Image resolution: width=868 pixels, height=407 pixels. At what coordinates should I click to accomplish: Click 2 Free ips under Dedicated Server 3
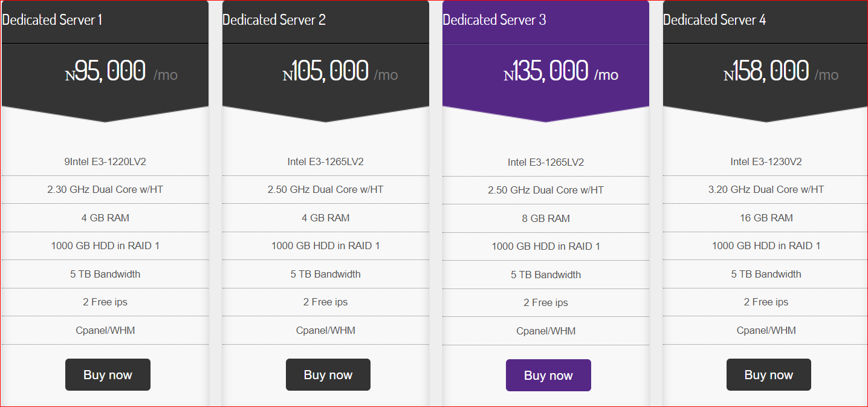click(x=546, y=302)
